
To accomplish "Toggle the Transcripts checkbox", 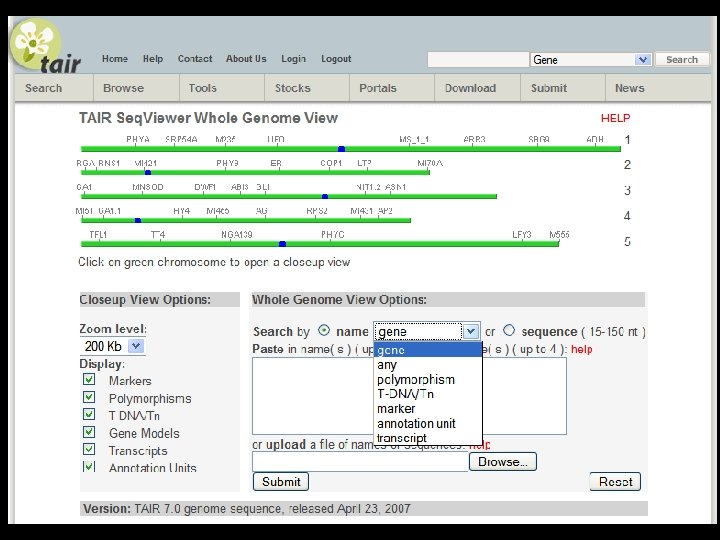I will [89, 449].
